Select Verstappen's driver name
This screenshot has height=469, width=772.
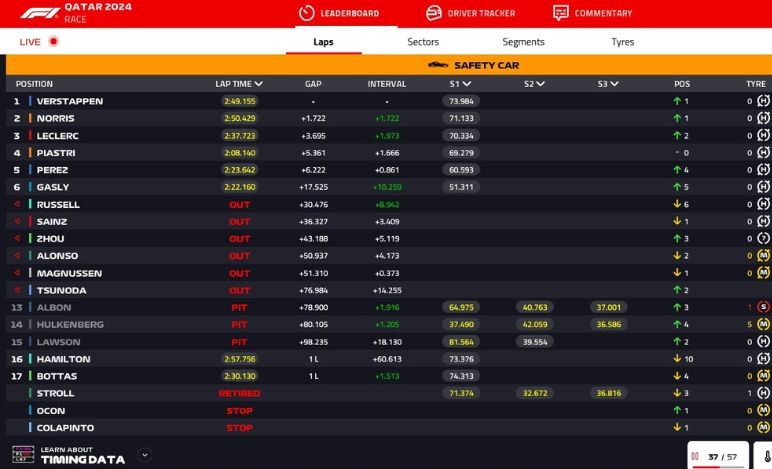[x=70, y=101]
